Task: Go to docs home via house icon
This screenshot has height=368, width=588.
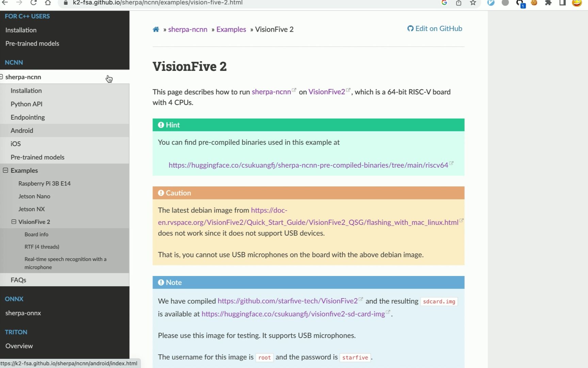Action: [156, 29]
